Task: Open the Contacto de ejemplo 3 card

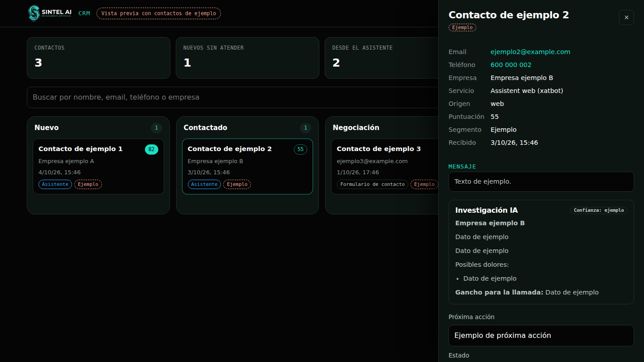Action: click(x=385, y=166)
